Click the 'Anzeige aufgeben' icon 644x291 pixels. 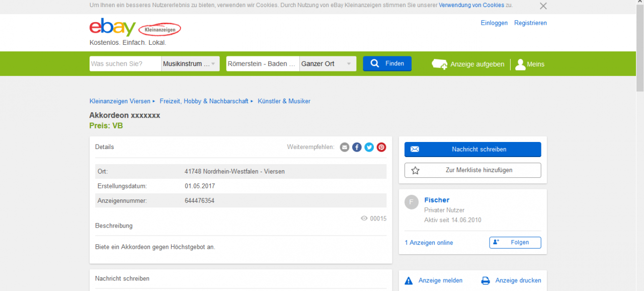[440, 64]
